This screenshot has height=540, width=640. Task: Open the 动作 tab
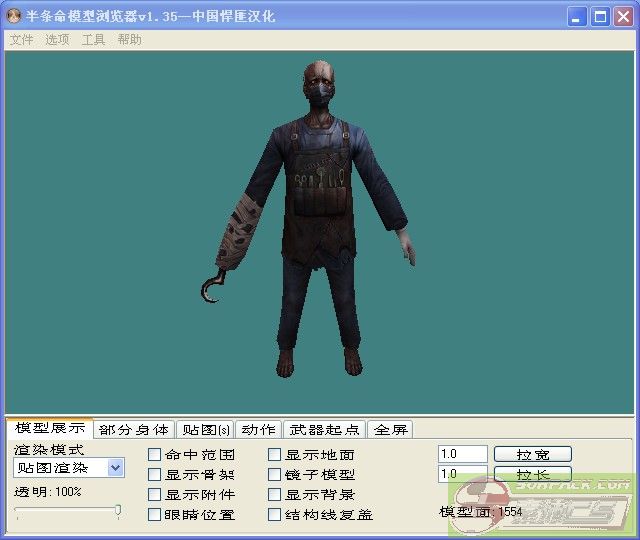tap(259, 430)
